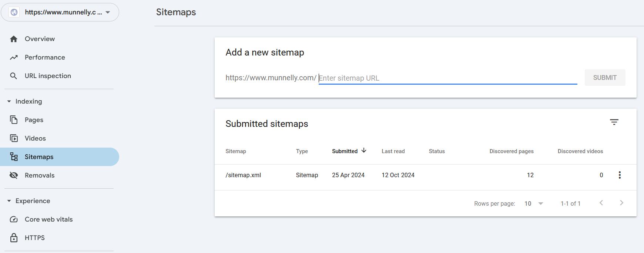Image resolution: width=644 pixels, height=253 pixels.
Task: Click the Core web vitals gauge icon
Action: (x=14, y=219)
